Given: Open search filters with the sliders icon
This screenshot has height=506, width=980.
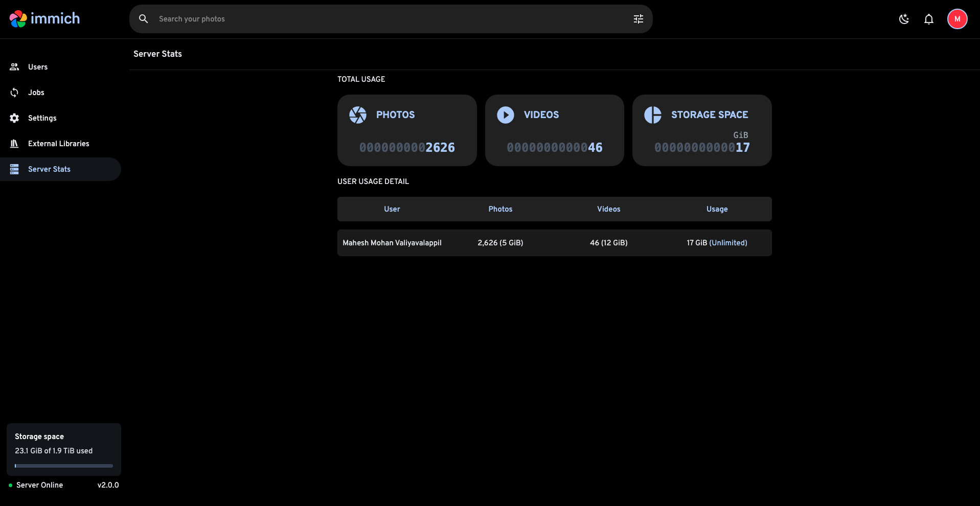Looking at the screenshot, I should point(637,19).
